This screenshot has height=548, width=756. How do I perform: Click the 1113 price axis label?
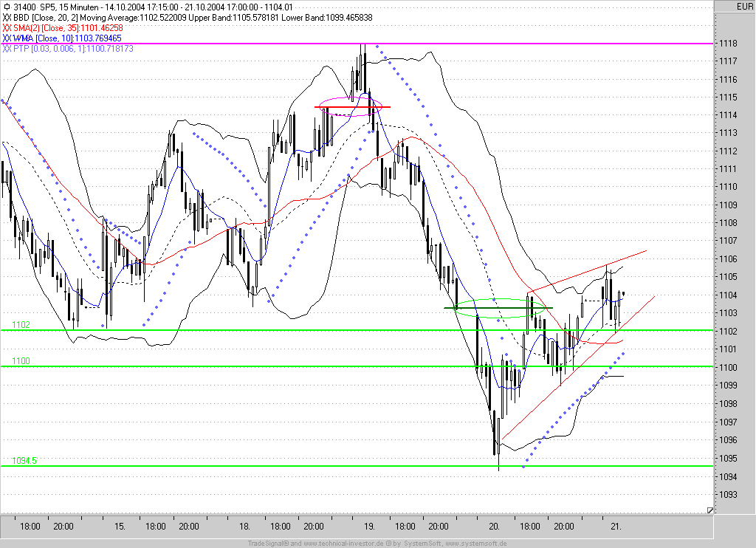pos(728,133)
